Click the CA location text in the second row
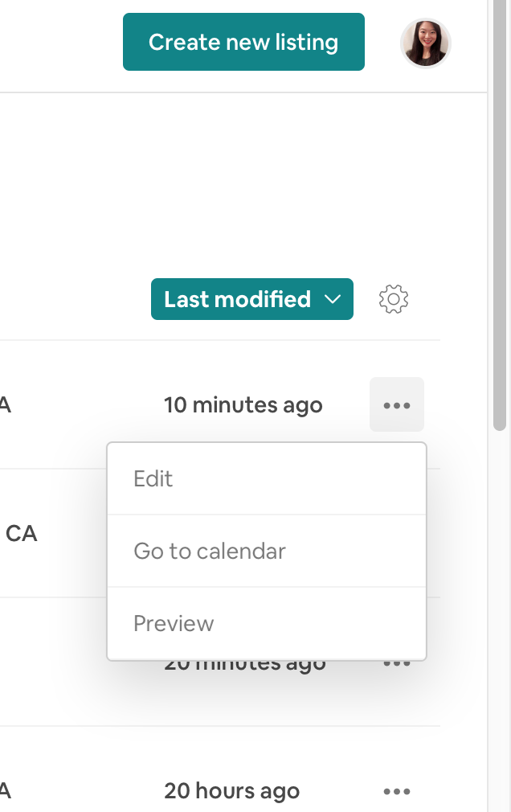The height and width of the screenshot is (812, 511). tap(22, 534)
